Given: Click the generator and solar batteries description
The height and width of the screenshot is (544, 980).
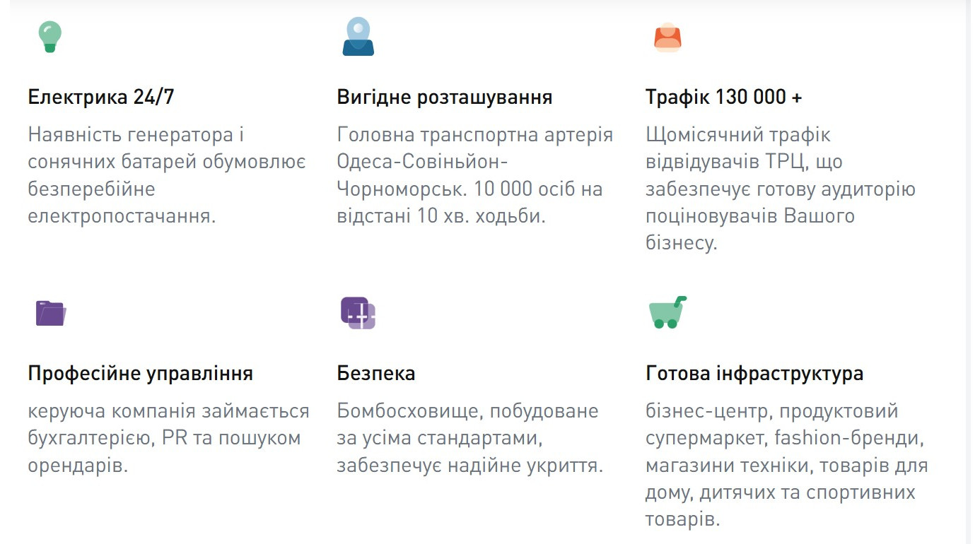Looking at the screenshot, I should point(167,175).
